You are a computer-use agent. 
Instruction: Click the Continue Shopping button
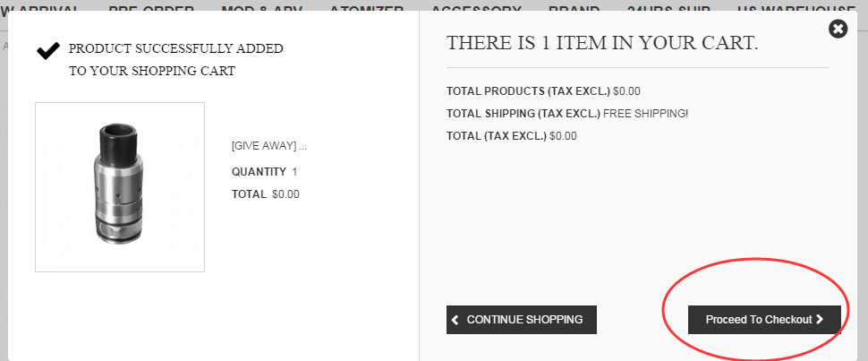click(x=522, y=320)
